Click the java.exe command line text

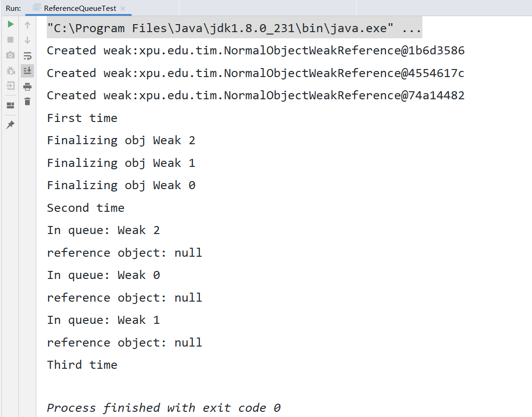click(x=234, y=28)
